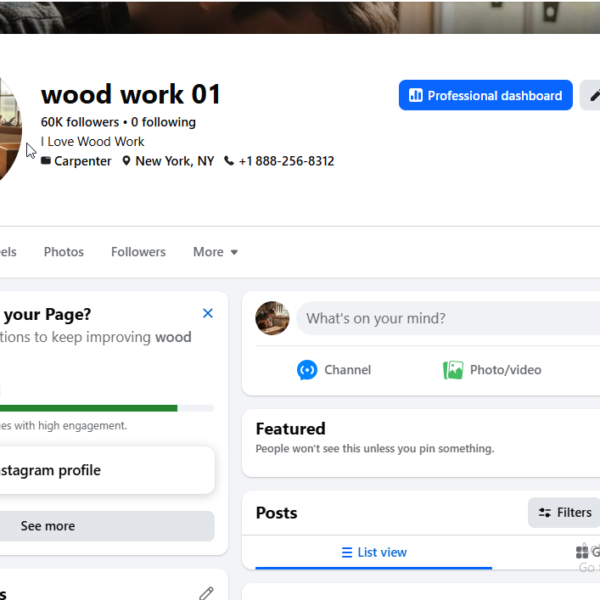Expand the More tab dropdown
Screen dimensions: 600x600
(215, 252)
